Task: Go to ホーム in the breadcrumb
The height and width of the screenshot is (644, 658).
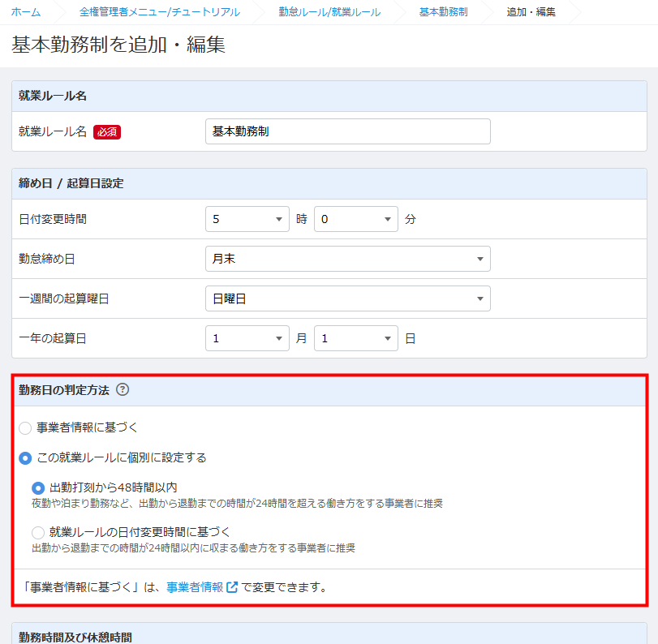Action: pyautogui.click(x=26, y=12)
